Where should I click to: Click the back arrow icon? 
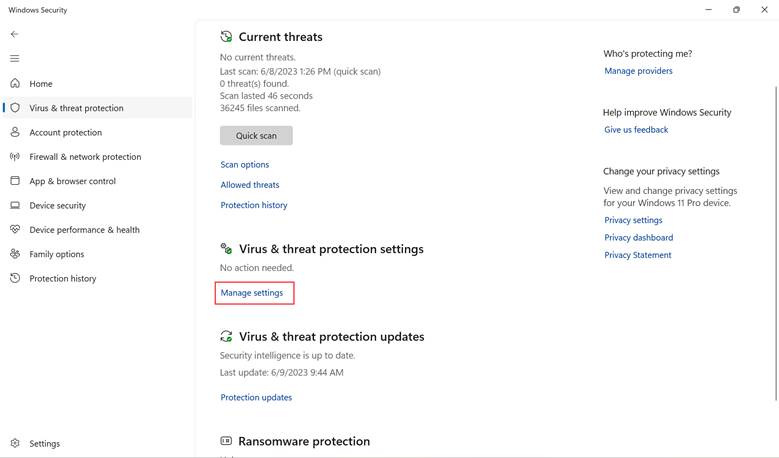pyautogui.click(x=14, y=34)
